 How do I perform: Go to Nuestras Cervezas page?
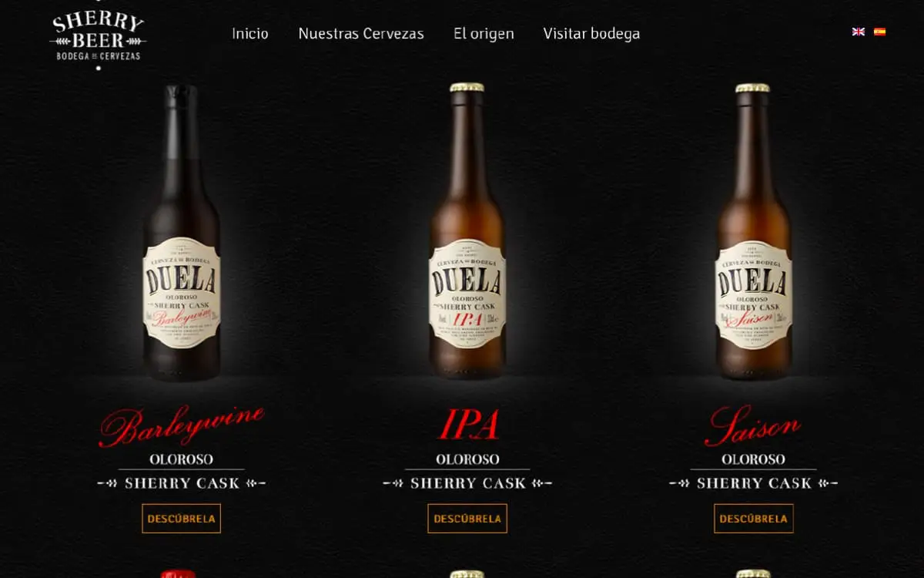click(361, 34)
